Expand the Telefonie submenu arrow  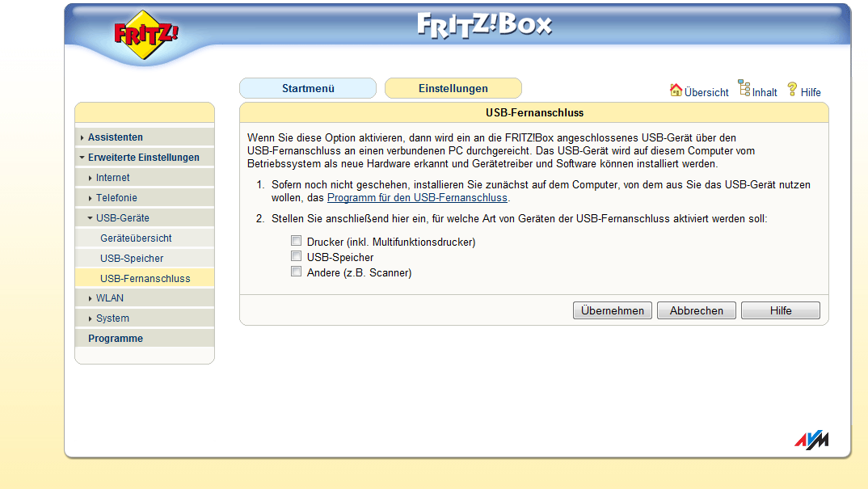(91, 198)
